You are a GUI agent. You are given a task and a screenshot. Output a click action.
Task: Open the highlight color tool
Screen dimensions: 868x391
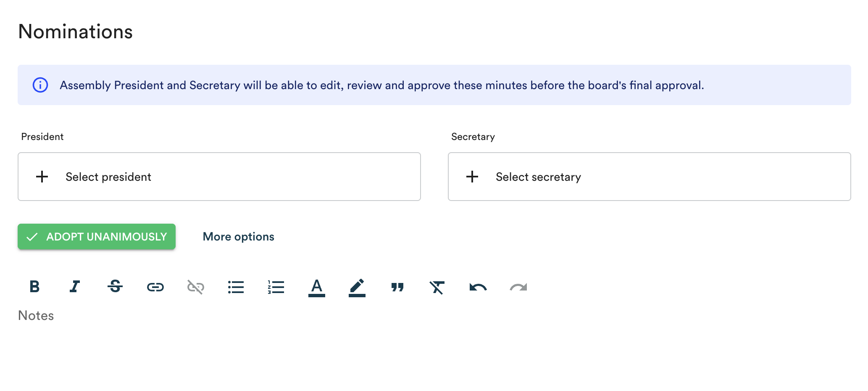[357, 288]
